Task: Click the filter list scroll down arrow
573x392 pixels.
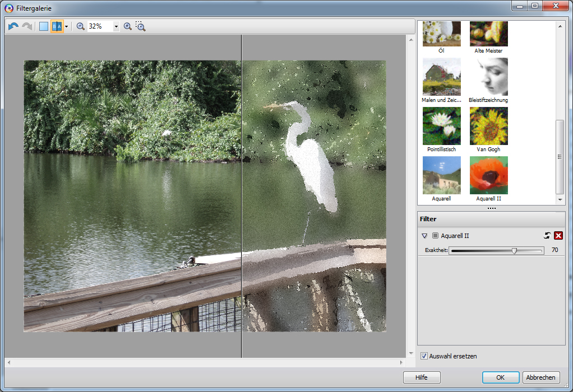Action: click(560, 200)
